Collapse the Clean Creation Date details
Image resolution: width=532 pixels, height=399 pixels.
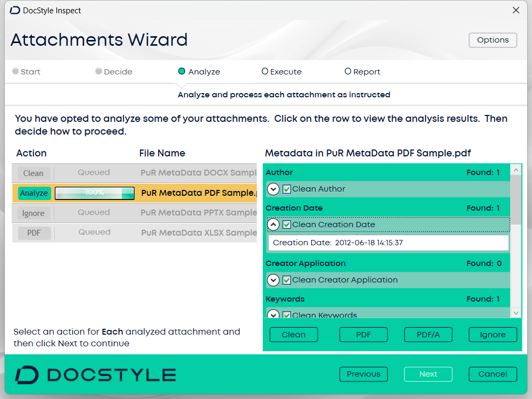point(273,225)
